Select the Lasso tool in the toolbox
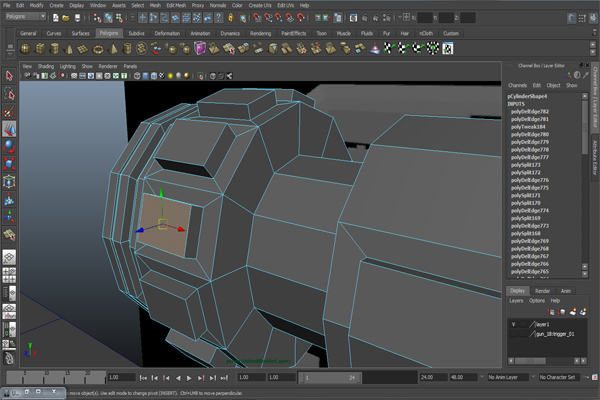 9,93
